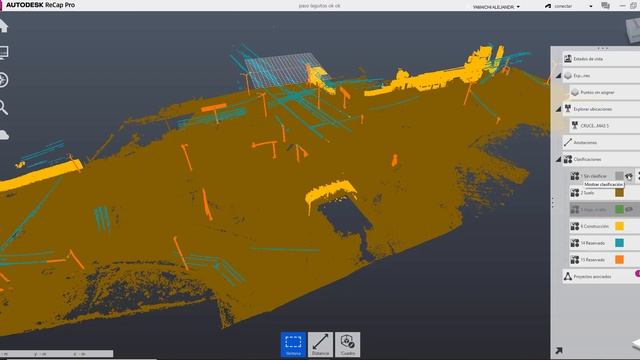640x360 pixels.
Task: Open the conectar Autodesk dropdown arrow
Action: pyautogui.click(x=591, y=7)
